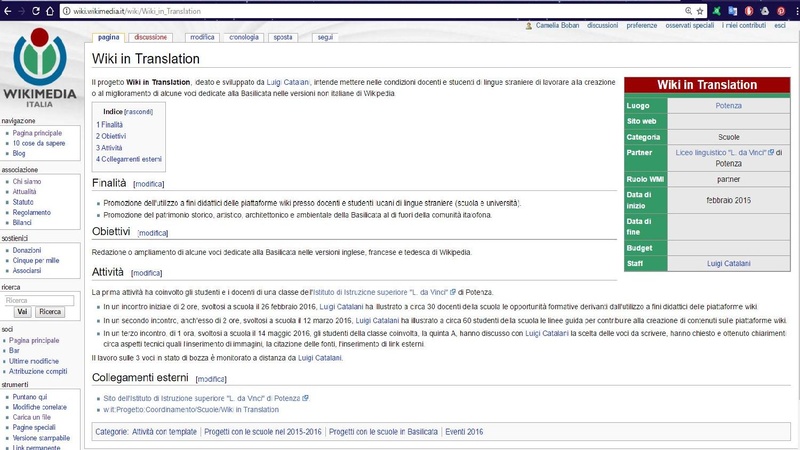This screenshot has width=800, height=450.
Task: Open Ultime modifiche sidebar link
Action: 34,361
